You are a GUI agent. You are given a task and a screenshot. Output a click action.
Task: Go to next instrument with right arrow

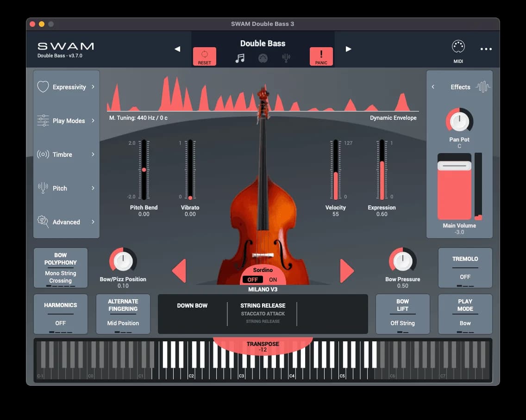[x=348, y=49]
